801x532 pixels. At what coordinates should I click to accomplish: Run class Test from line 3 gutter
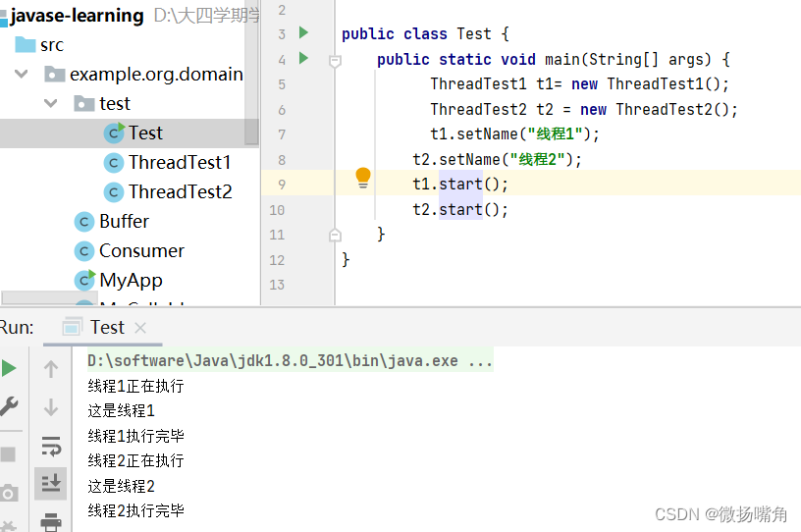[x=303, y=32]
